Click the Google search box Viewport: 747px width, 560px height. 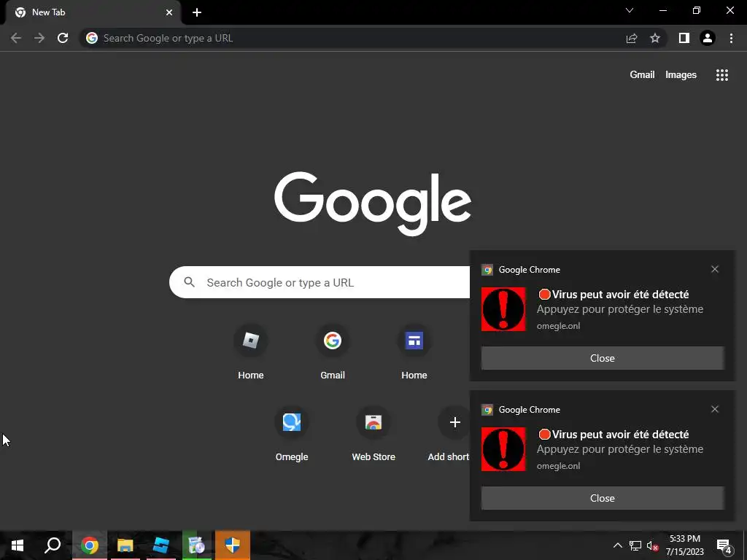(x=320, y=282)
